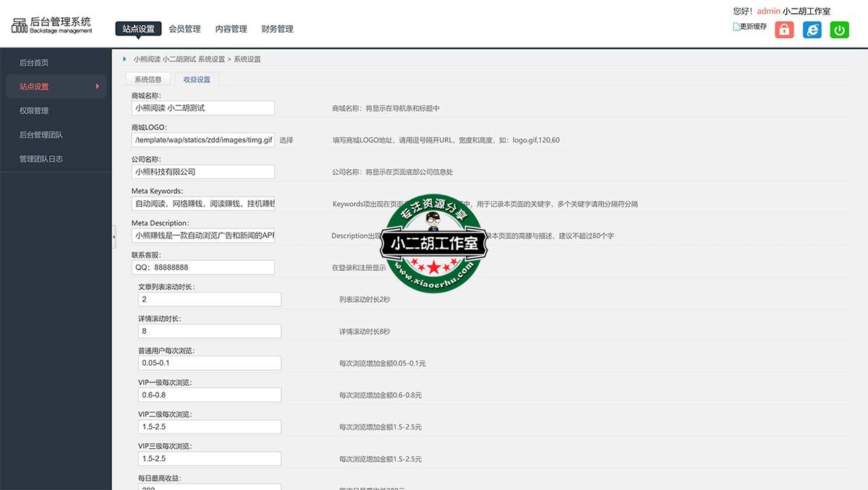Go to 后台首页 in the sidebar
This screenshot has height=490, width=868.
pyautogui.click(x=34, y=63)
